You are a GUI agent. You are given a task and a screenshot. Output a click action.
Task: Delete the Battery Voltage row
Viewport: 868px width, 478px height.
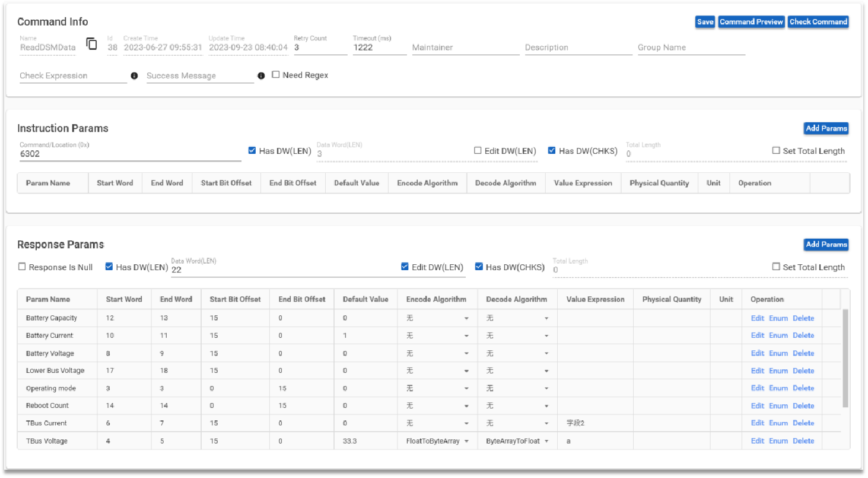[x=803, y=353]
